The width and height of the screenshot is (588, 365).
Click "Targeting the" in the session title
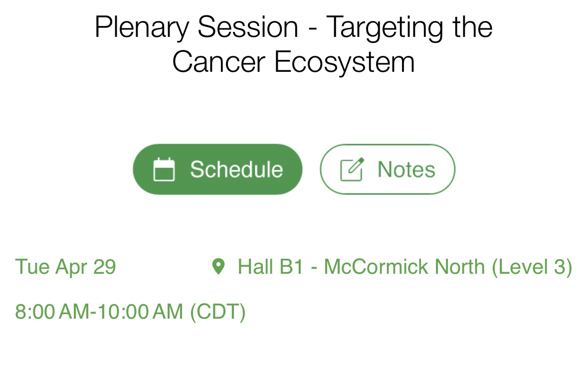tap(409, 26)
